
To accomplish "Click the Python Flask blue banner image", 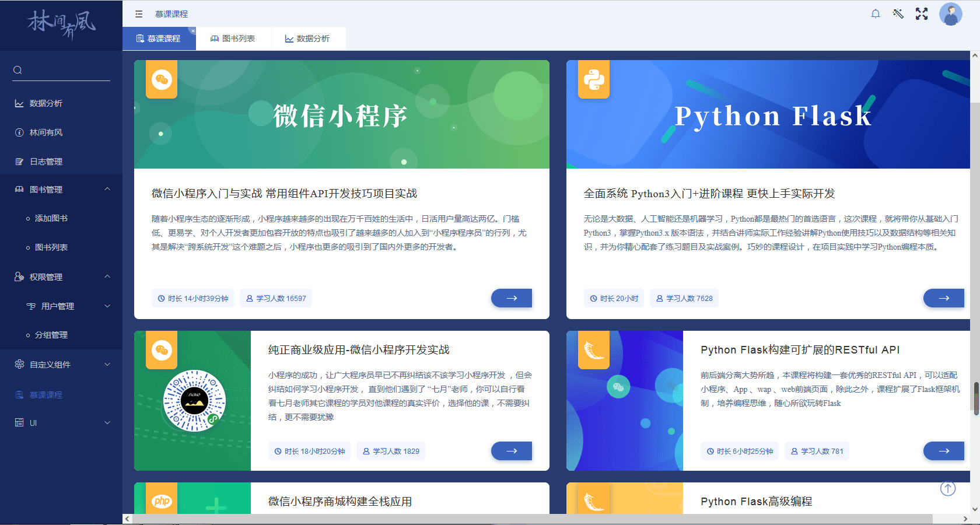I will point(768,114).
